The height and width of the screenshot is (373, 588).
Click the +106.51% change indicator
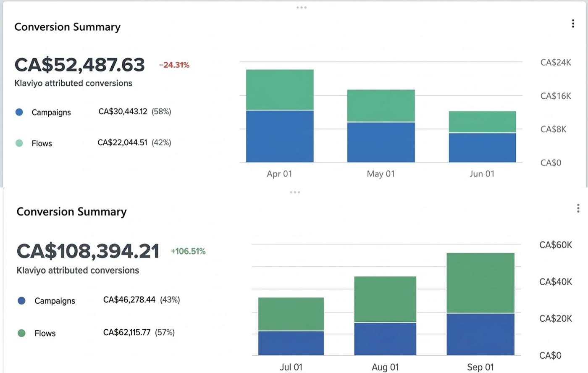coord(188,251)
